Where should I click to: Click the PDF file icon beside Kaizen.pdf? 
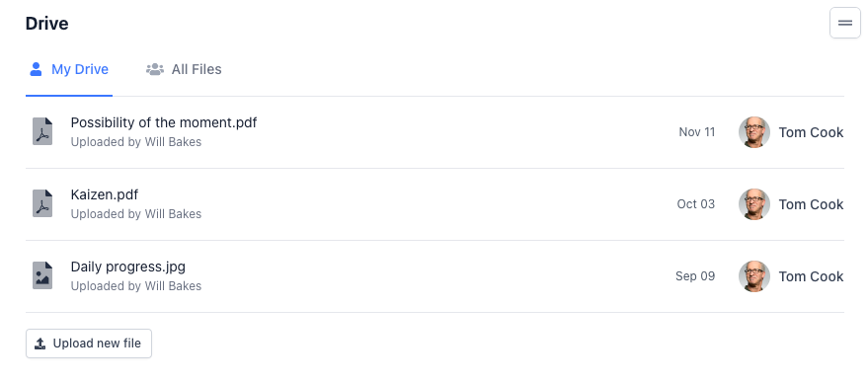pyautogui.click(x=42, y=203)
